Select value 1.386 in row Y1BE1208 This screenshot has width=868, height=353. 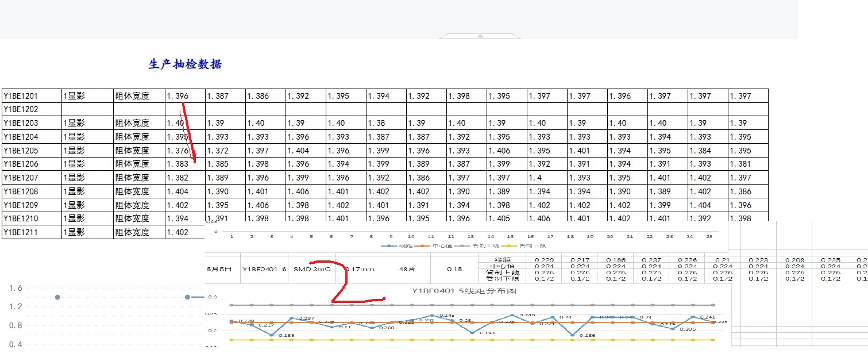(x=740, y=191)
